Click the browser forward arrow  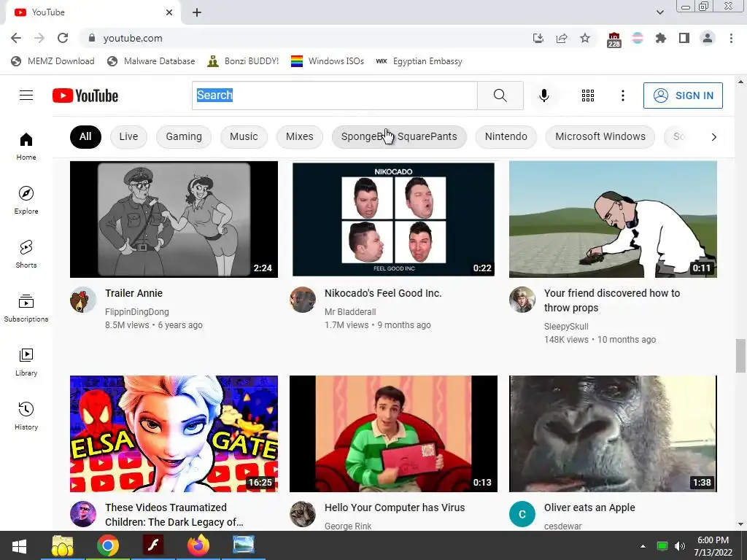point(39,38)
